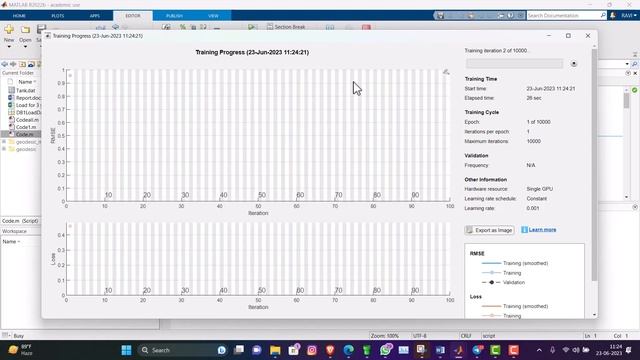640x360 pixels.
Task: Click the browse for folder icon
Action: point(31,64)
